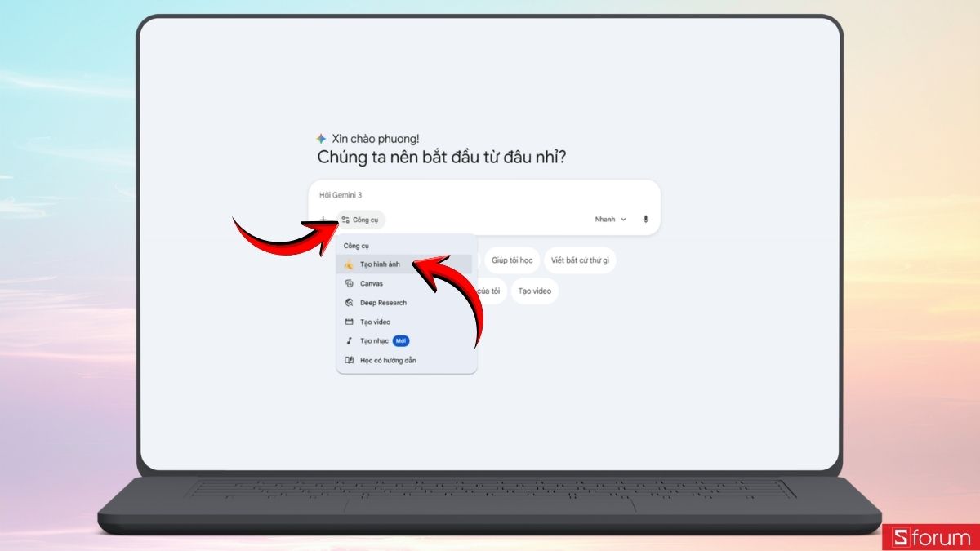The image size is (980, 551).
Task: Activate the microphone voice input icon
Action: coord(645,220)
